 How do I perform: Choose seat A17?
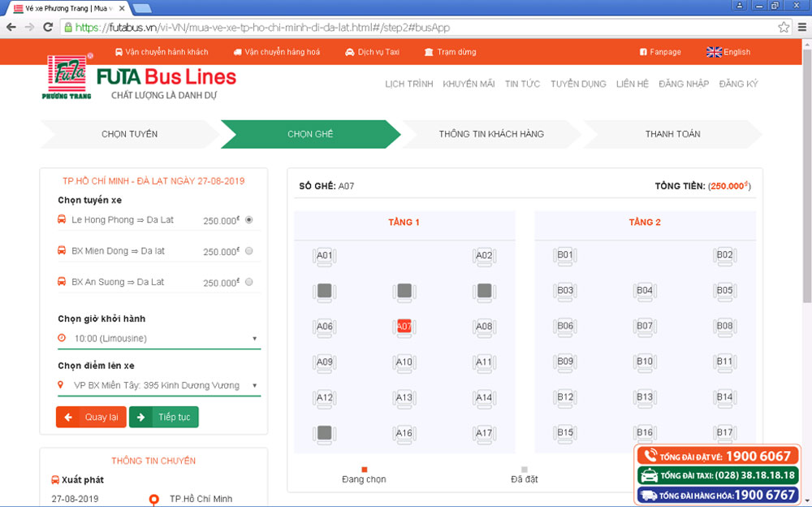click(484, 433)
